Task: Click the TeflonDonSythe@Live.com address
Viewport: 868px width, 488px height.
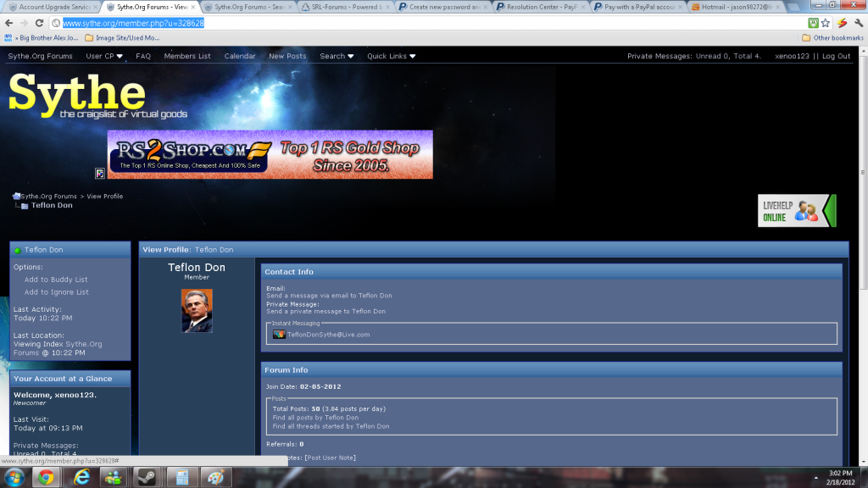Action: 328,335
